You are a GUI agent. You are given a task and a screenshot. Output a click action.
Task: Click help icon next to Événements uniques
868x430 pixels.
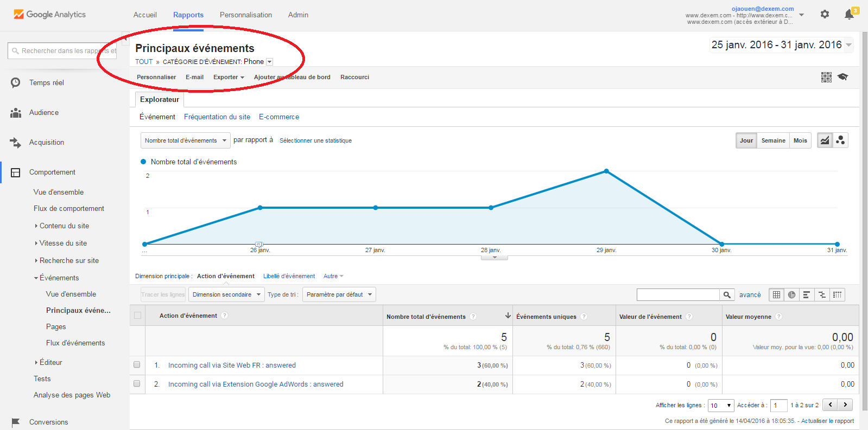(x=584, y=317)
